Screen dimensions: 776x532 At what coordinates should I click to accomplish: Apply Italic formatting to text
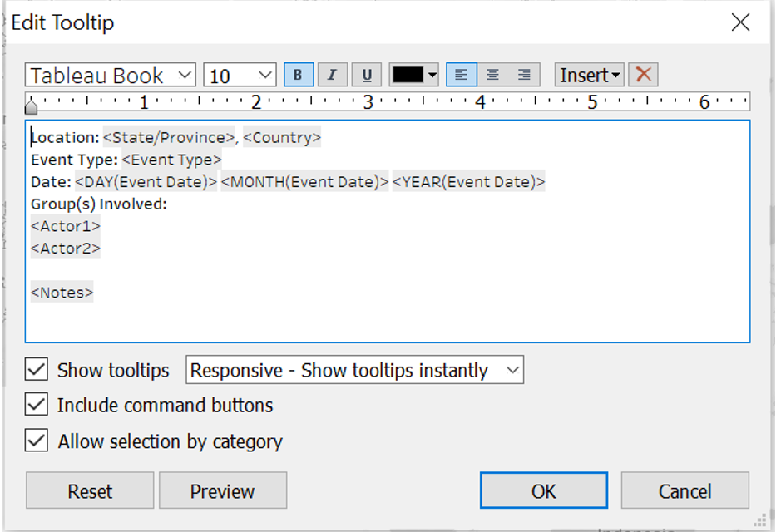(x=332, y=75)
